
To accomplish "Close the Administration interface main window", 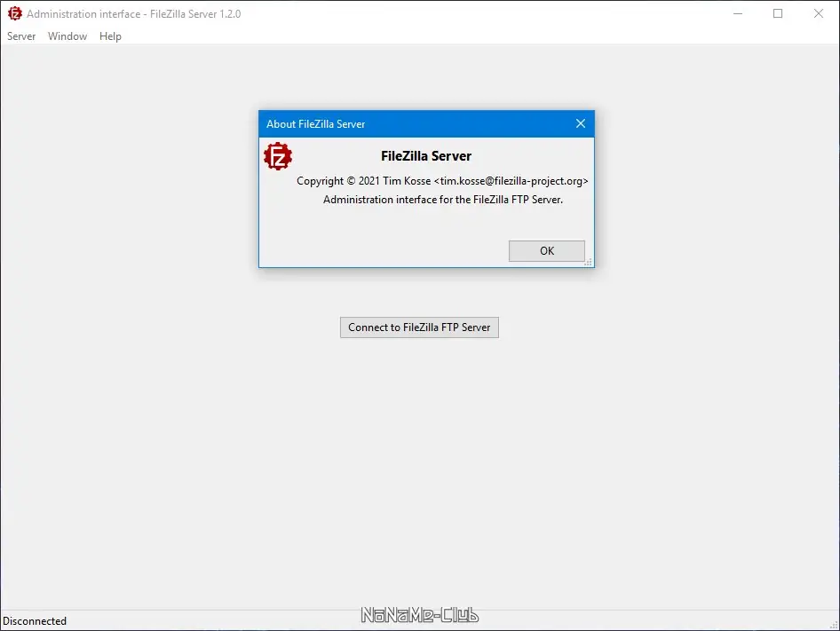I will pos(818,13).
